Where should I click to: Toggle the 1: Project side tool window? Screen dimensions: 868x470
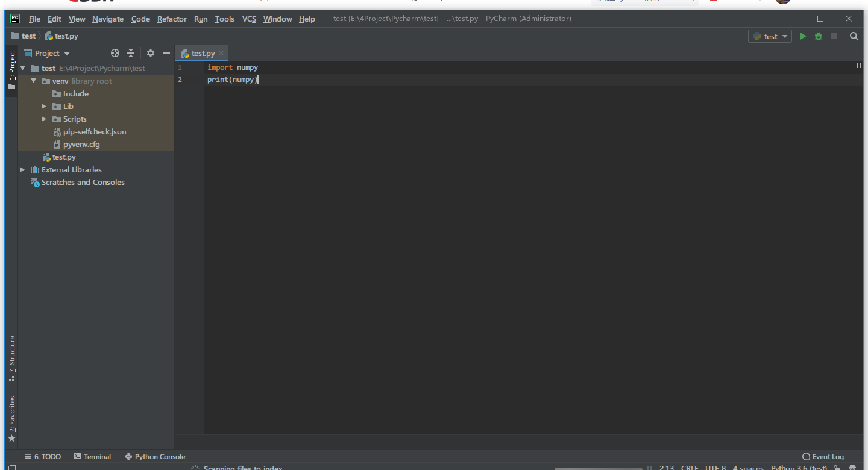pyautogui.click(x=11, y=69)
